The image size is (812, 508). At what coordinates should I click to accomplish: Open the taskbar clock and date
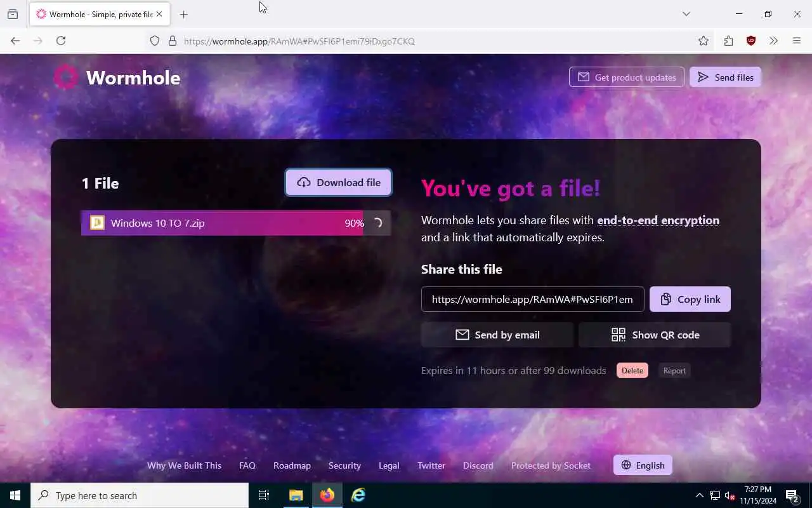click(757, 495)
